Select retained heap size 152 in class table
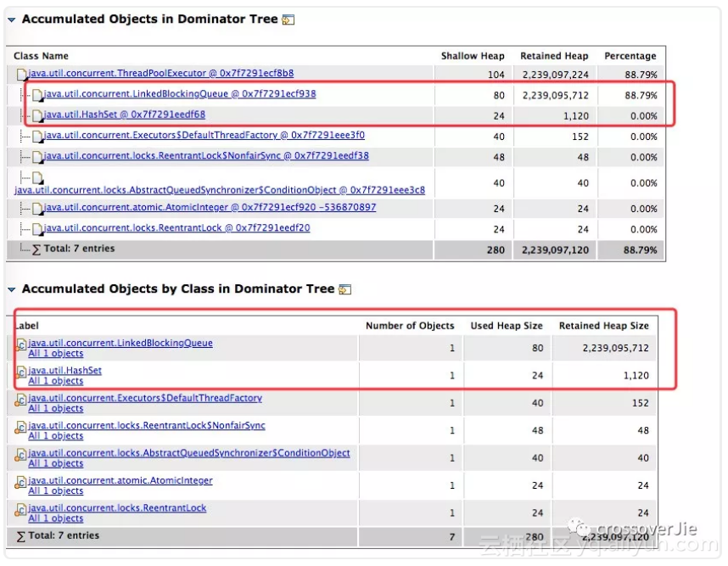Image resolution: width=728 pixels, height=566 pixels. tap(641, 403)
